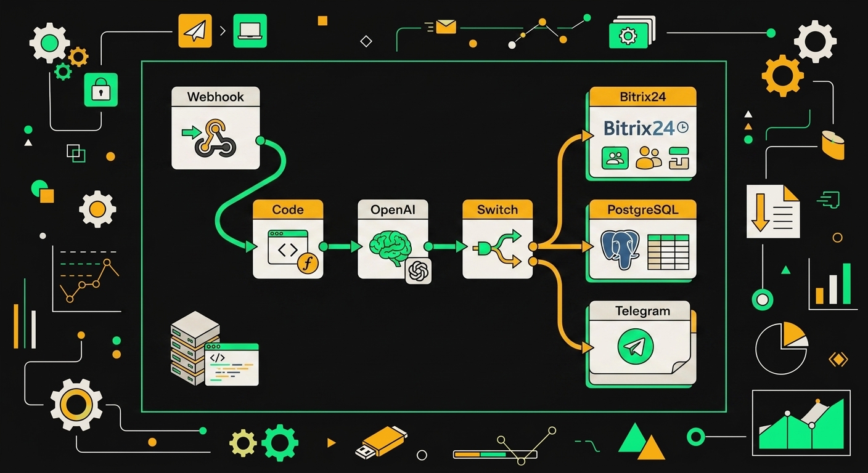Click the Bitrix24 logo inside the Bitrix24 node
868x473 pixels.
[645, 128]
